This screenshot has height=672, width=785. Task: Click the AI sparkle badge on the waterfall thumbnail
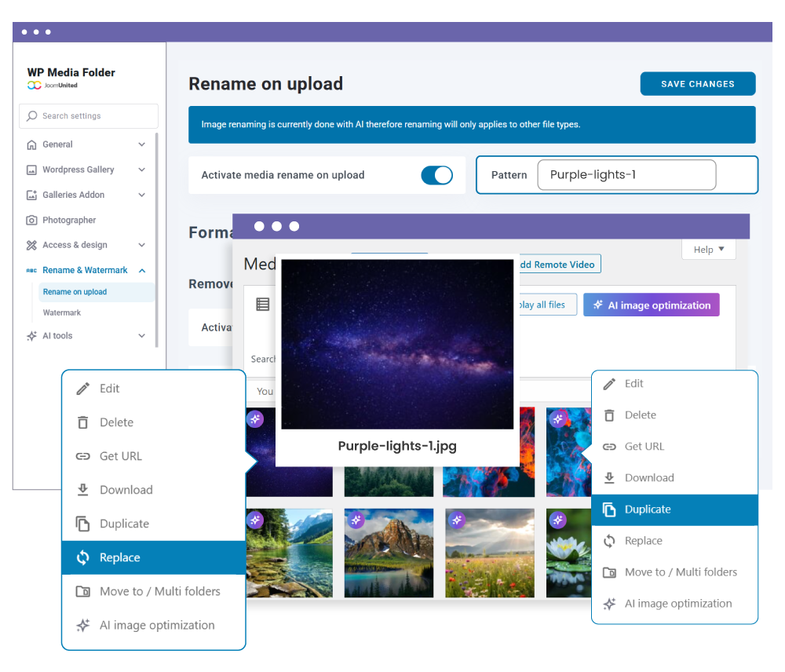(255, 520)
